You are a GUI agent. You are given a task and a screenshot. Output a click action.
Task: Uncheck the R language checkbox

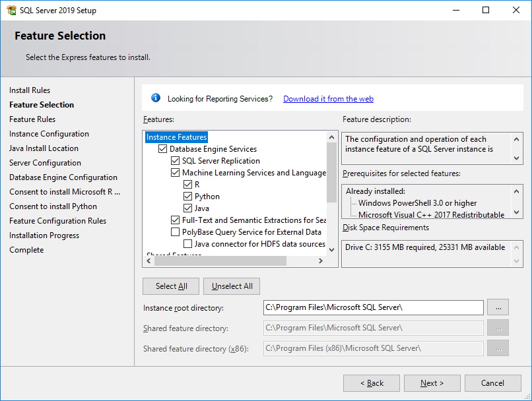(187, 185)
